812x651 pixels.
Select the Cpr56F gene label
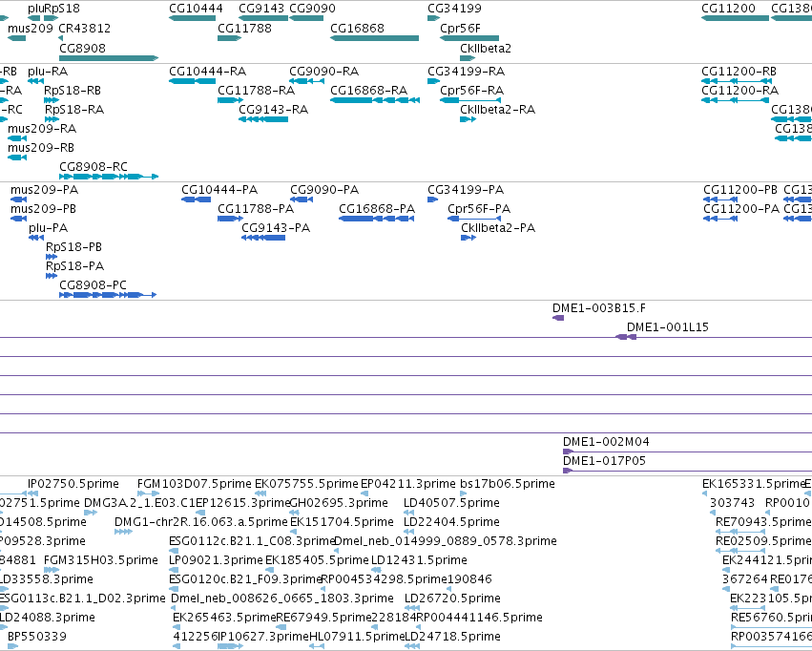pyautogui.click(x=460, y=28)
